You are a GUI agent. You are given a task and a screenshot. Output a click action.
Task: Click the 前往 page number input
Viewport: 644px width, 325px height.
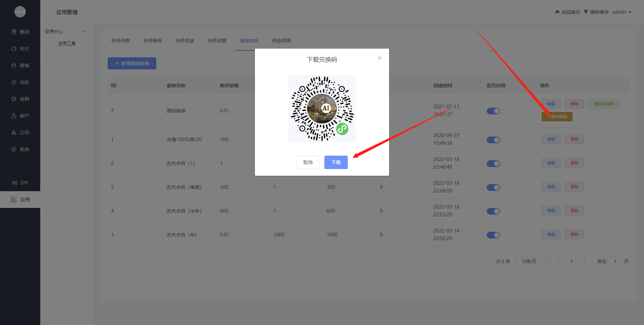point(615,261)
